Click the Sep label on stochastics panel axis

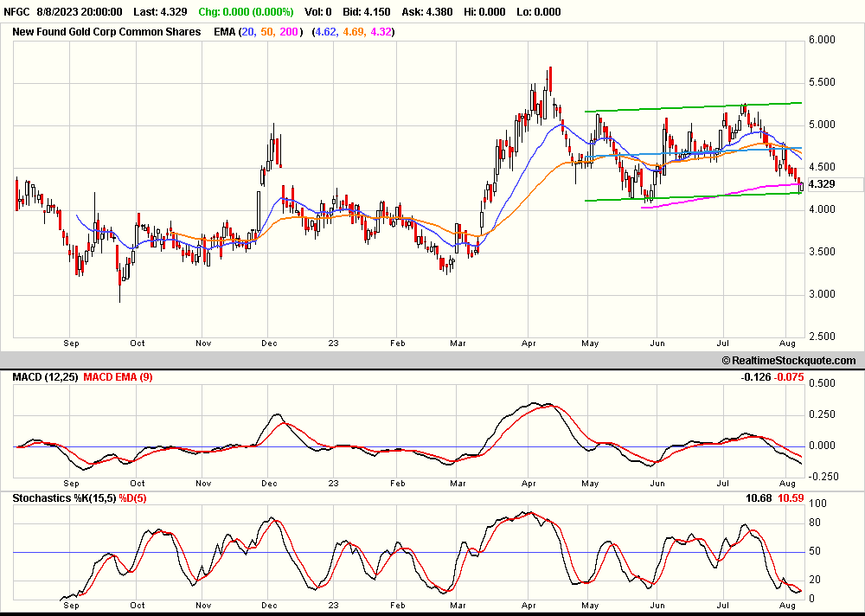tap(71, 606)
